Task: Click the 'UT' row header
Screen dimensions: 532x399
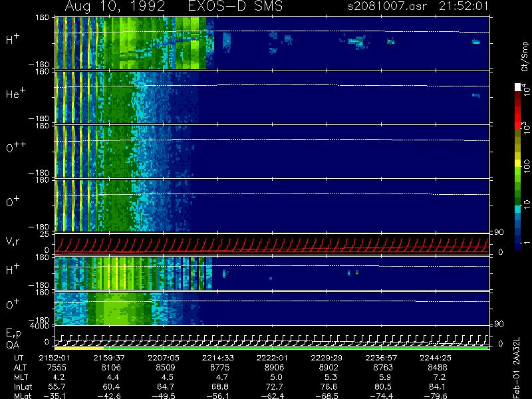Action: pyautogui.click(x=19, y=358)
